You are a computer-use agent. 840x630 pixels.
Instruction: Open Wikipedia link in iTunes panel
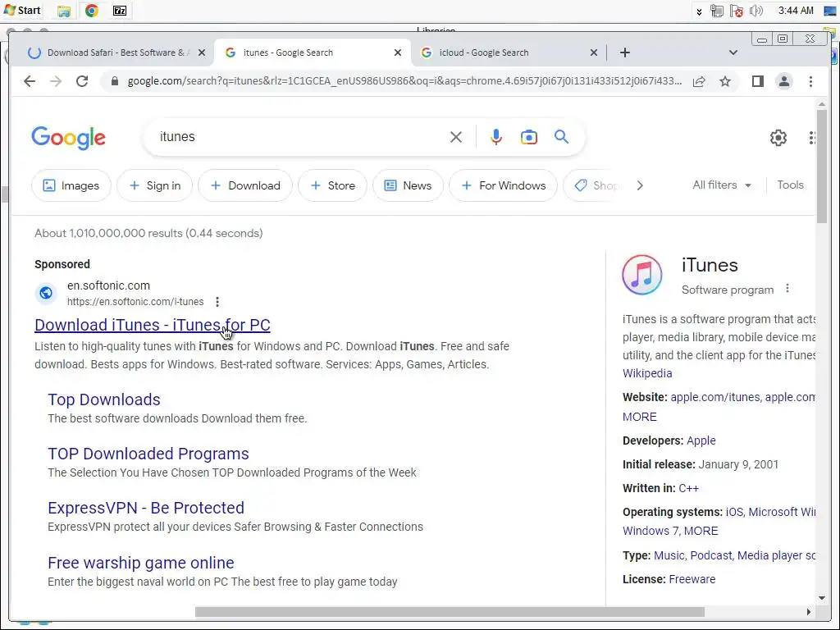[647, 373]
